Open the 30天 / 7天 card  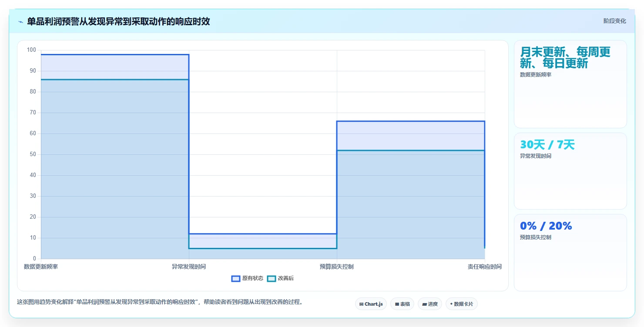[570, 171]
